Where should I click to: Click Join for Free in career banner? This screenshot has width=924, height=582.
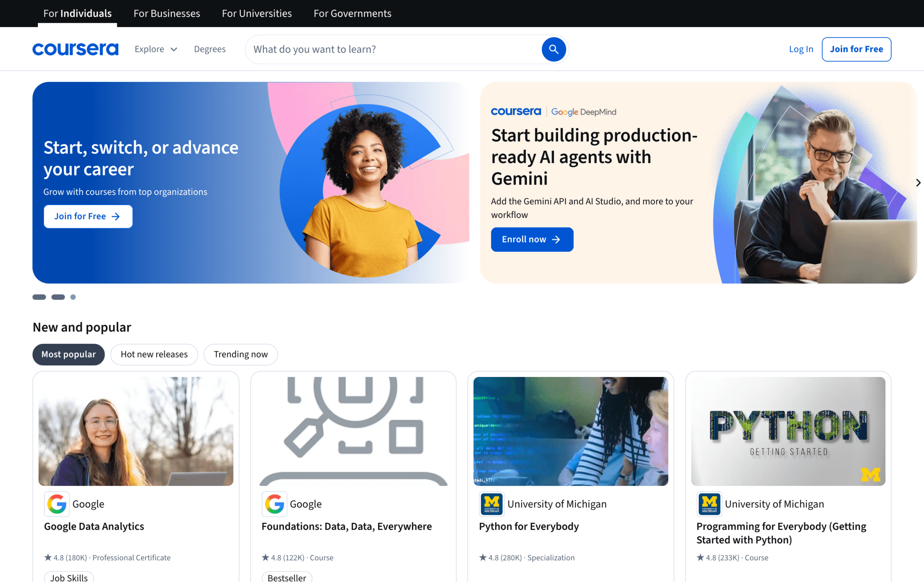point(88,216)
